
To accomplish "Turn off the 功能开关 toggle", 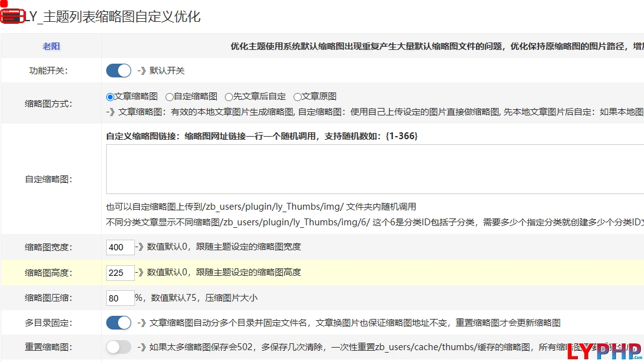I will click(x=119, y=71).
